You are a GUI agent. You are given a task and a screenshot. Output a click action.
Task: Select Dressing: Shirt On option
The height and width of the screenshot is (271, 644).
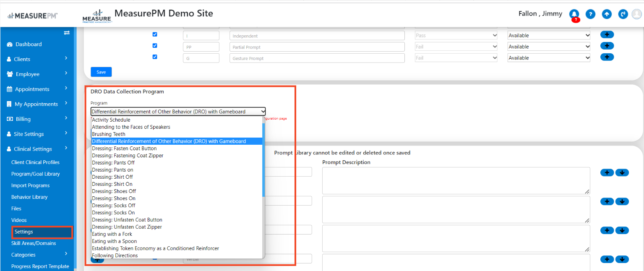click(177, 184)
